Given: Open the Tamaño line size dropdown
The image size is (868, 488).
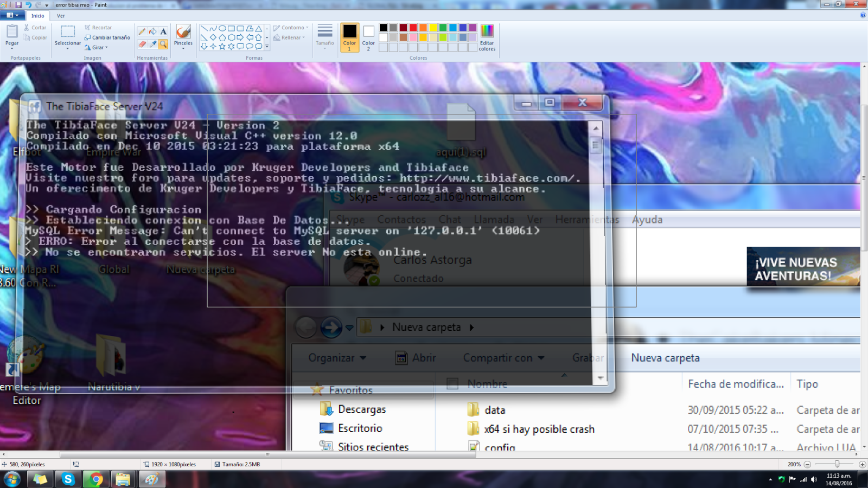Looking at the screenshot, I should 325,37.
